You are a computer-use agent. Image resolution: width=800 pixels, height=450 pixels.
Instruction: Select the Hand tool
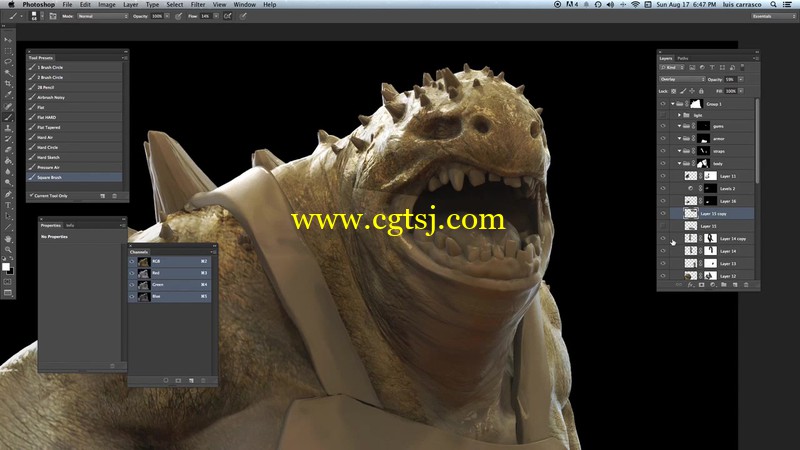point(8,238)
